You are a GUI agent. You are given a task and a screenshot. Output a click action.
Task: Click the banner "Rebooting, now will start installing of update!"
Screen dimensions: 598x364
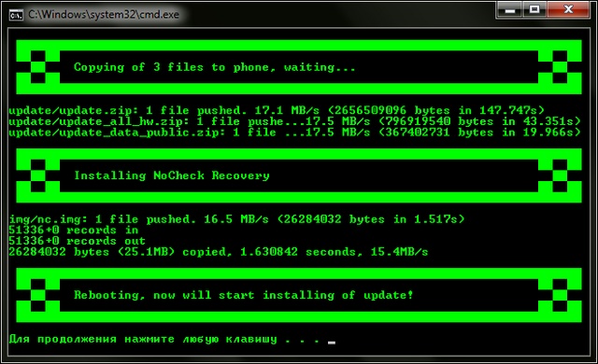(x=243, y=295)
